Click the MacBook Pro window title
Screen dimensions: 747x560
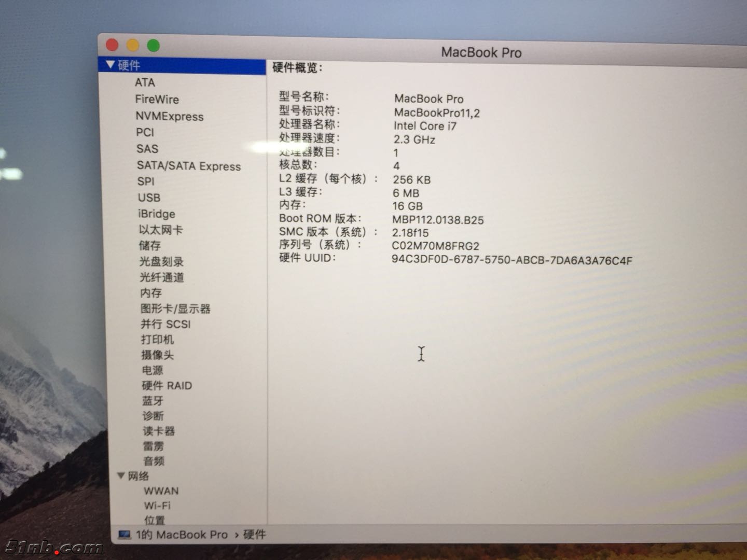click(x=481, y=52)
